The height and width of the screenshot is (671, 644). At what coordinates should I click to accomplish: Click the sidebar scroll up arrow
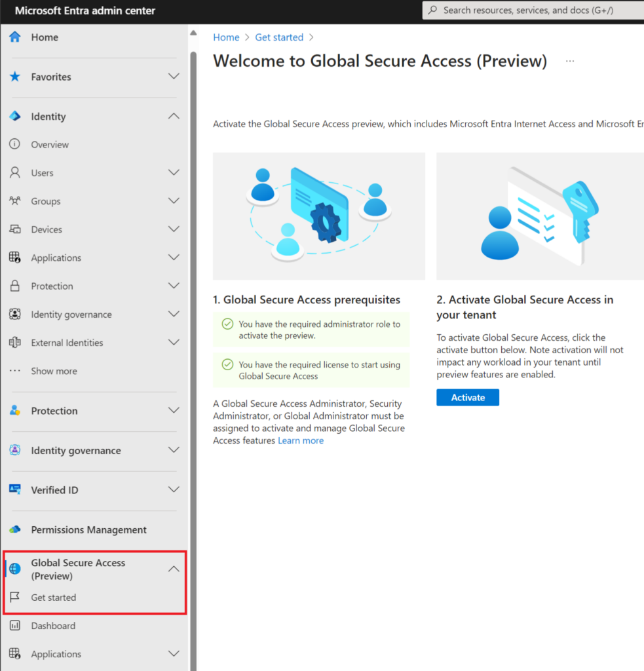[193, 33]
